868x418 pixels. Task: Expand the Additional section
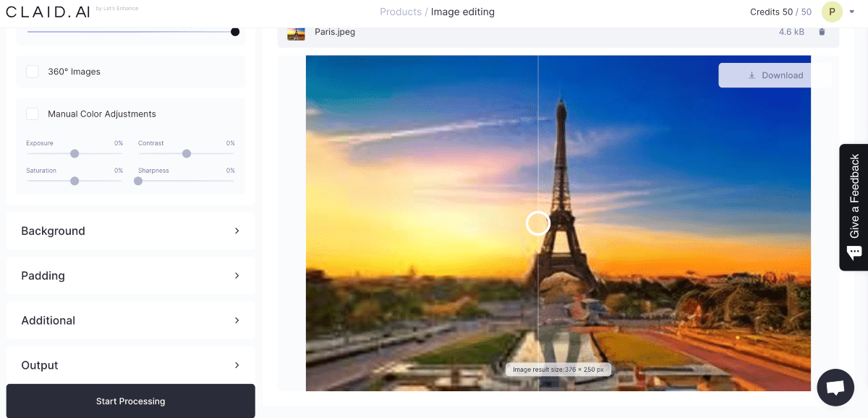(x=130, y=320)
